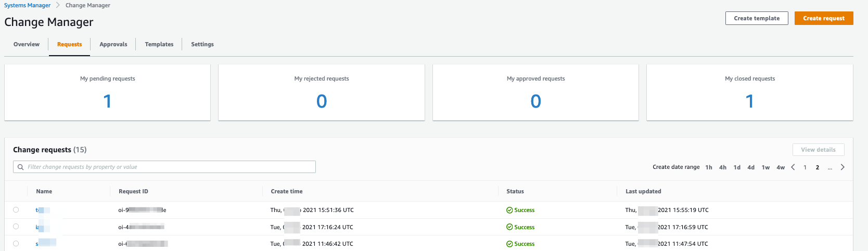Click the Success check icon in 17:16:24 row
Viewport: 868px width, 251px height.
click(x=509, y=227)
